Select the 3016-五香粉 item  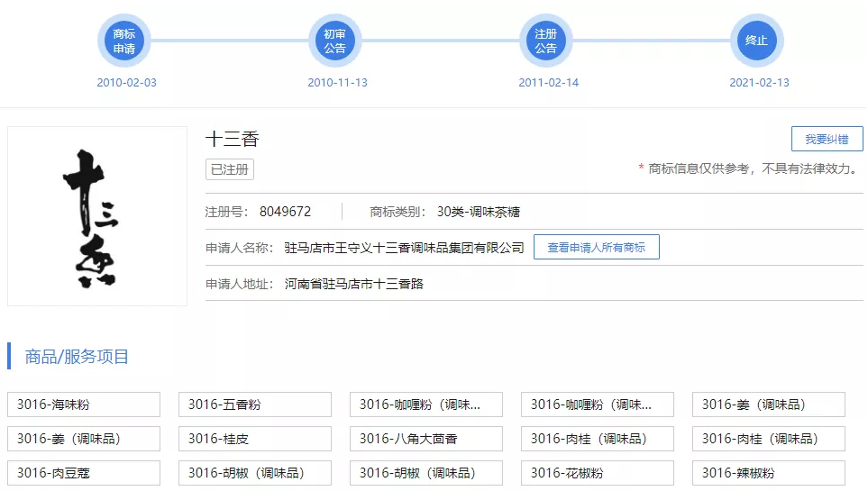coord(255,405)
